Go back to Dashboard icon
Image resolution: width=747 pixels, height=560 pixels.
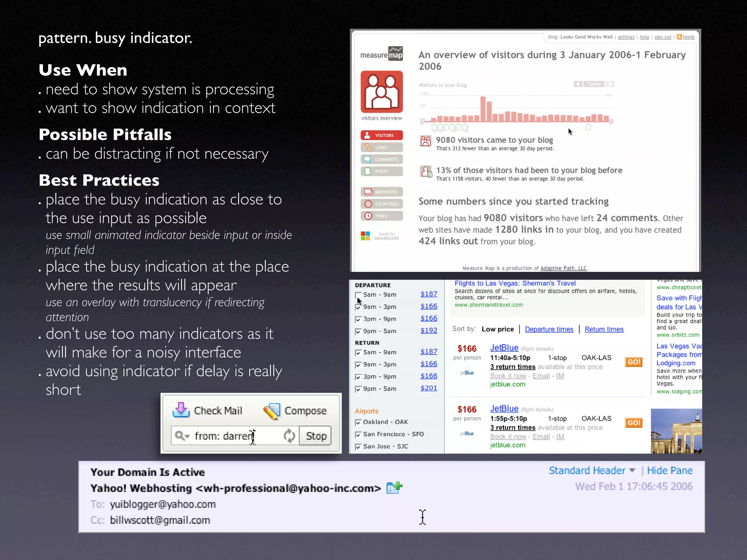pyautogui.click(x=365, y=236)
